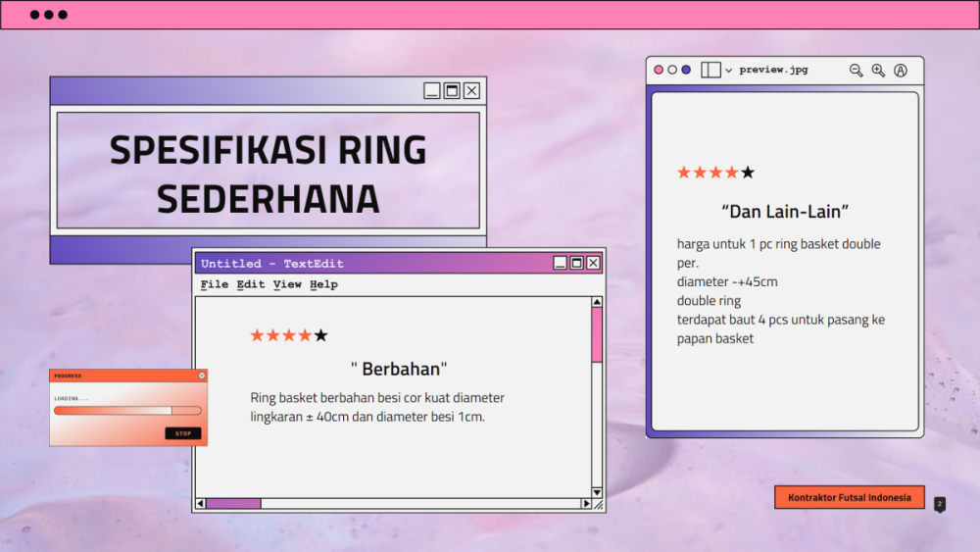Click TextEdit vertical scrollbar up arrow
The height and width of the screenshot is (552, 980).
pos(597,302)
